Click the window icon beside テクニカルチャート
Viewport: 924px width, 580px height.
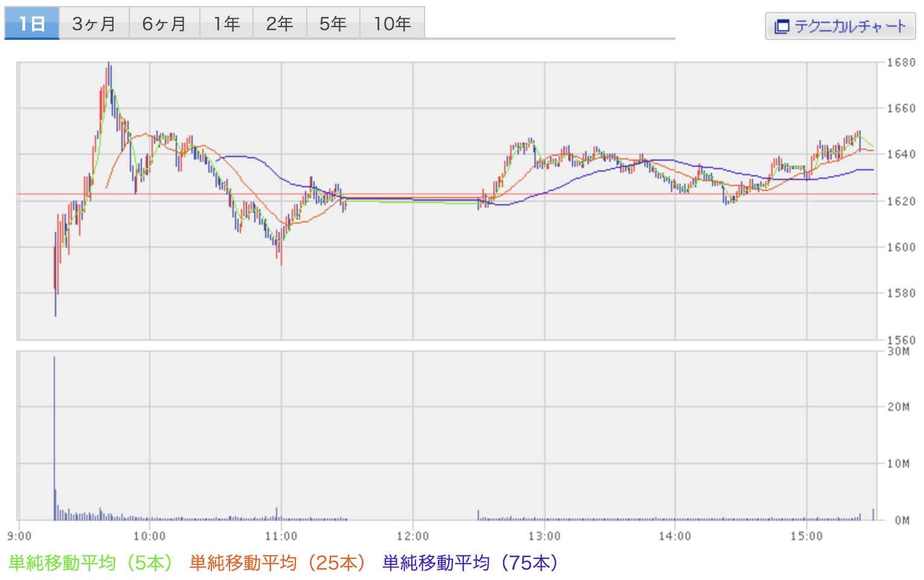click(x=781, y=27)
